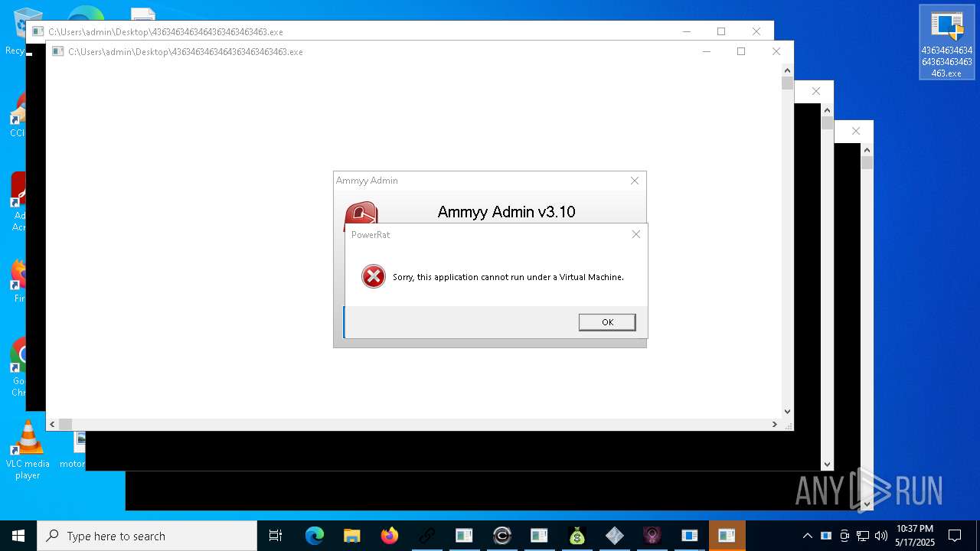Click the red error icon in PowerRat dialog

tap(374, 276)
